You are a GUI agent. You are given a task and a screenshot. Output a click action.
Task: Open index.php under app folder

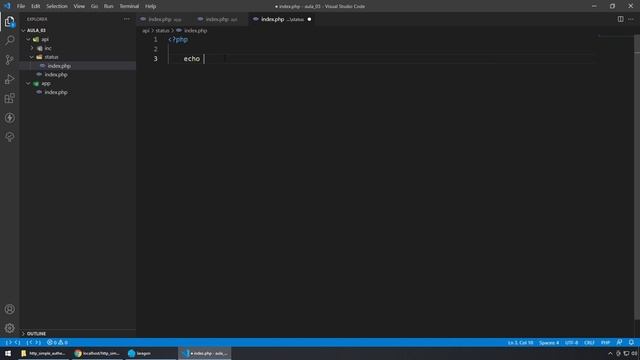click(x=56, y=92)
